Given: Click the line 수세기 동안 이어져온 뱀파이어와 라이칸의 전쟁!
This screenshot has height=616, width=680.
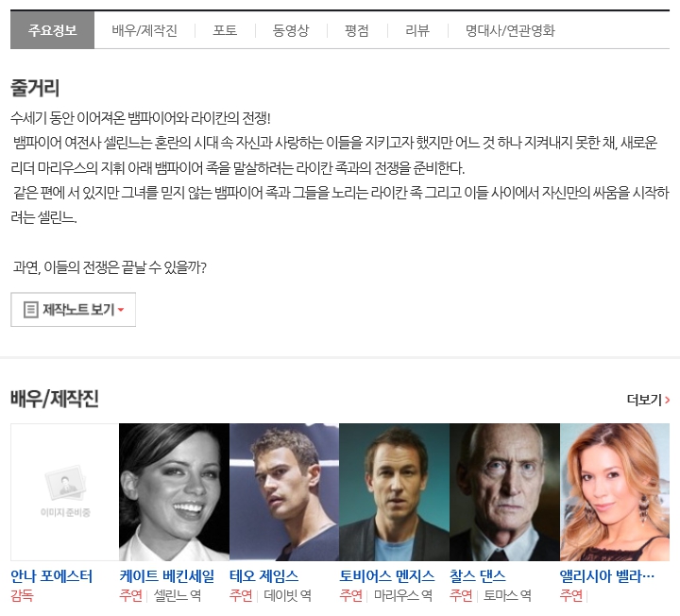Looking at the screenshot, I should pyautogui.click(x=141, y=117).
